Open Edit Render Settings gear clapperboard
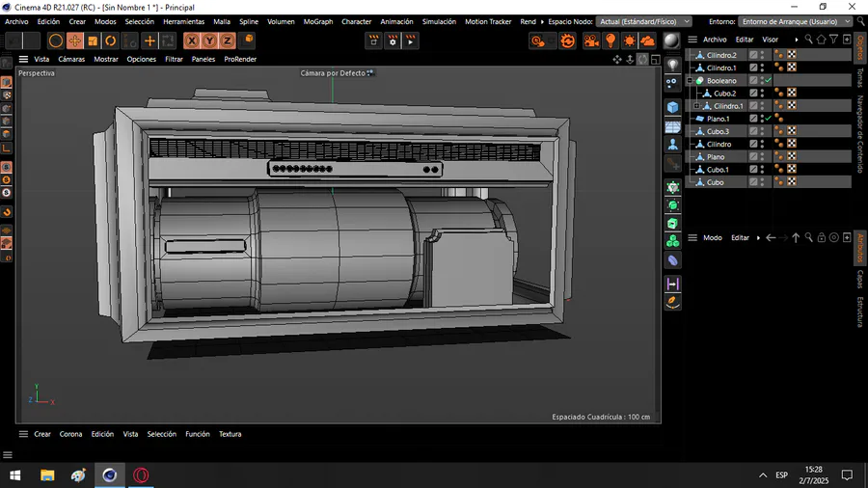Image resolution: width=868 pixels, height=488 pixels. click(x=393, y=41)
